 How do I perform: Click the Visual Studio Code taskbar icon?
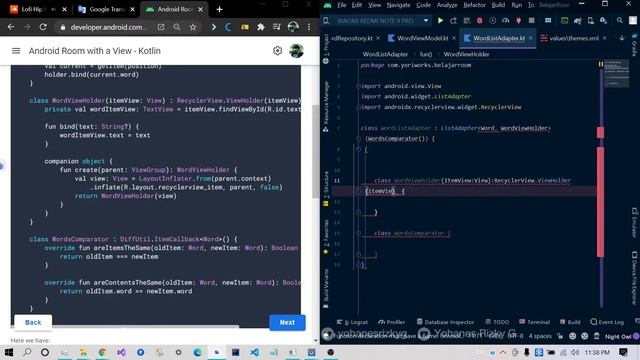click(x=254, y=352)
